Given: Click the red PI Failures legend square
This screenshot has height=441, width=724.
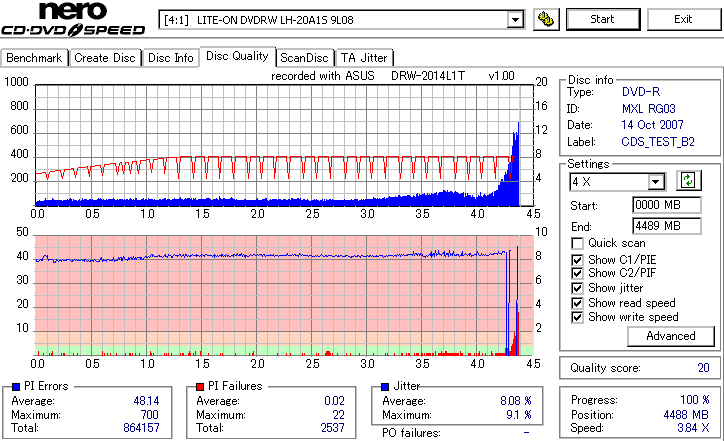Looking at the screenshot, I should click(200, 387).
